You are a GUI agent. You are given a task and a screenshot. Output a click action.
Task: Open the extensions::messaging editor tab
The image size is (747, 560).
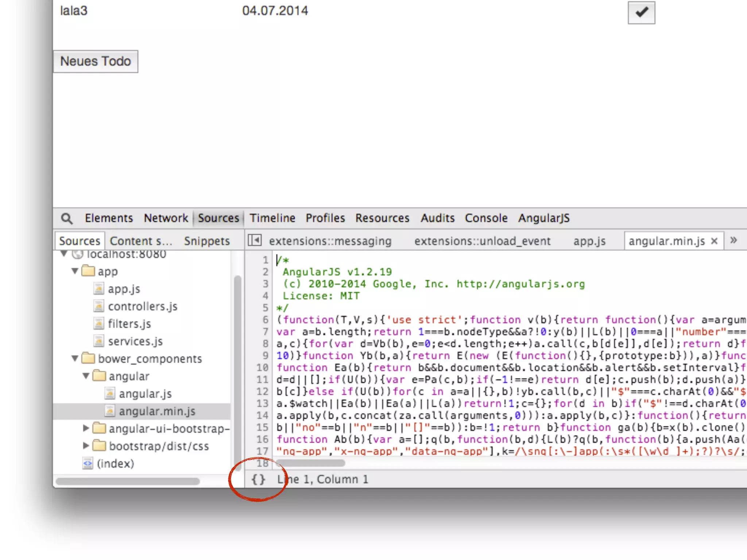click(330, 241)
